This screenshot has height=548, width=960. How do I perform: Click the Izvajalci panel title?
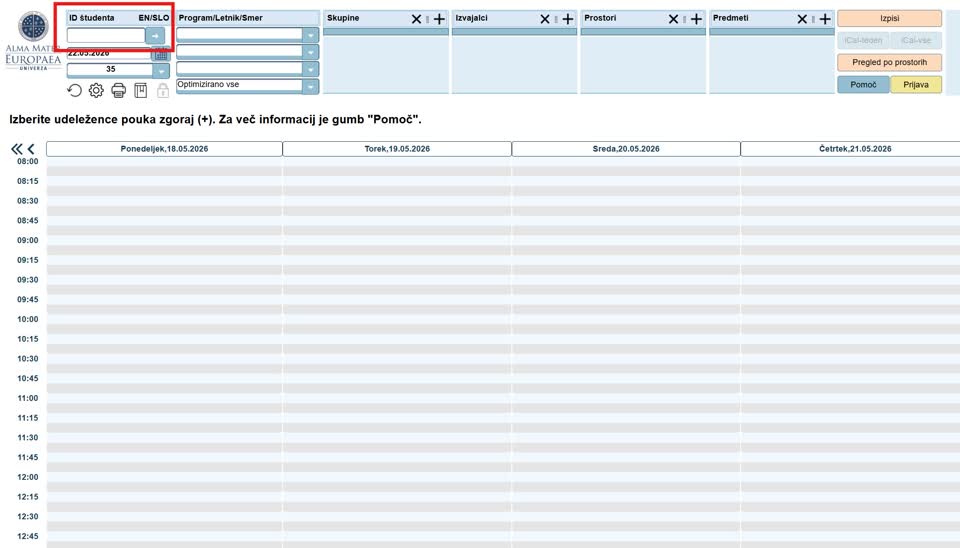point(471,18)
